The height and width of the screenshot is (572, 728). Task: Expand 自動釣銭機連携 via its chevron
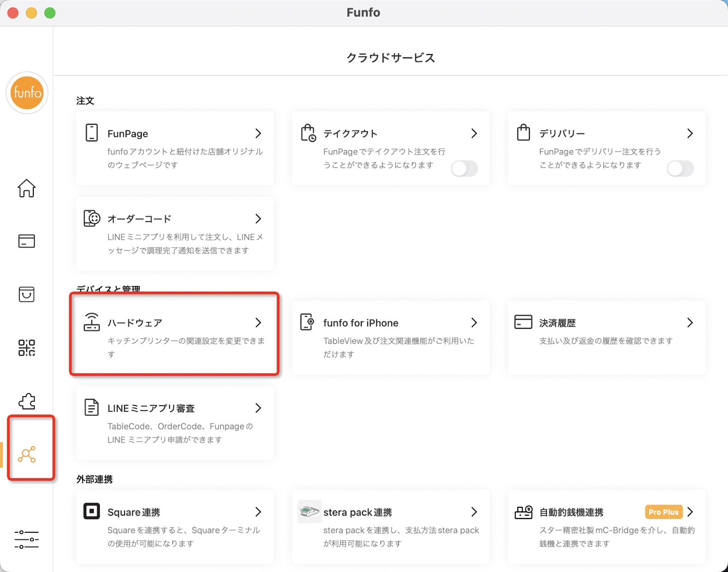pyautogui.click(x=690, y=512)
